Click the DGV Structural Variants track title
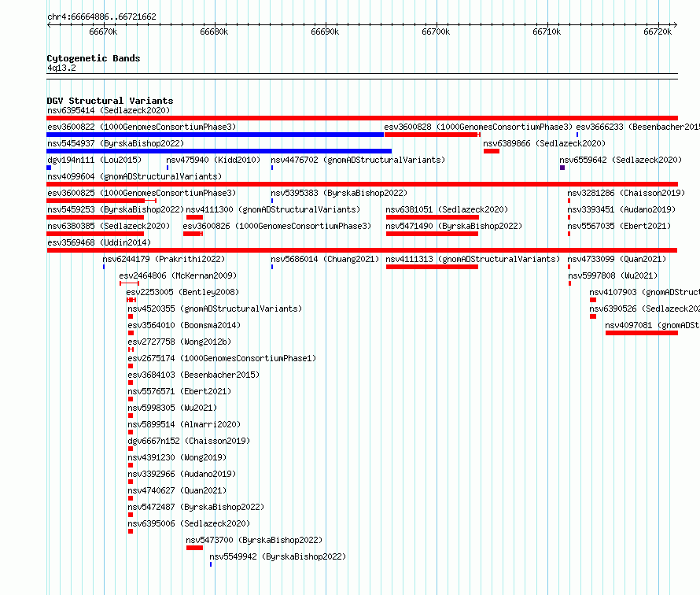Screen dimensions: 700x595 [x=110, y=101]
